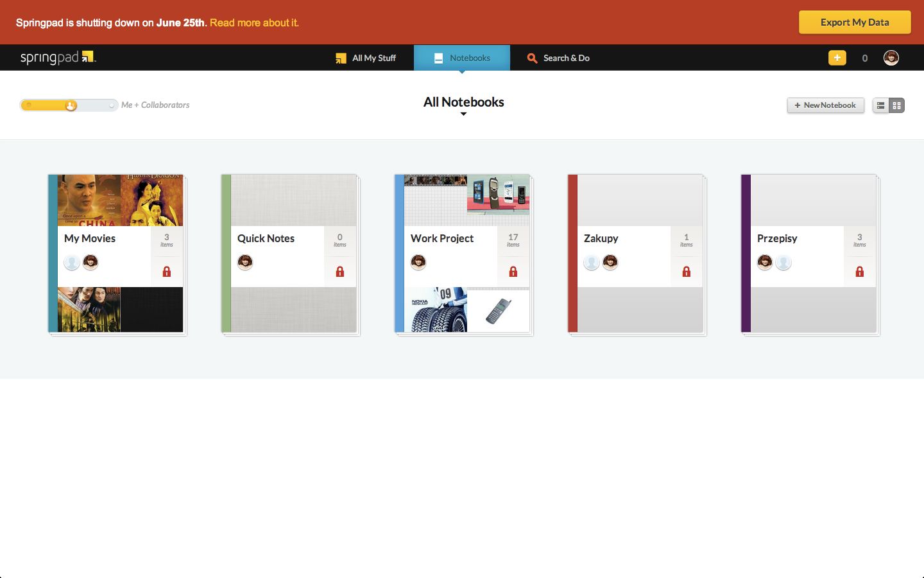
Task: Select the Notebooks tab
Action: pyautogui.click(x=462, y=58)
